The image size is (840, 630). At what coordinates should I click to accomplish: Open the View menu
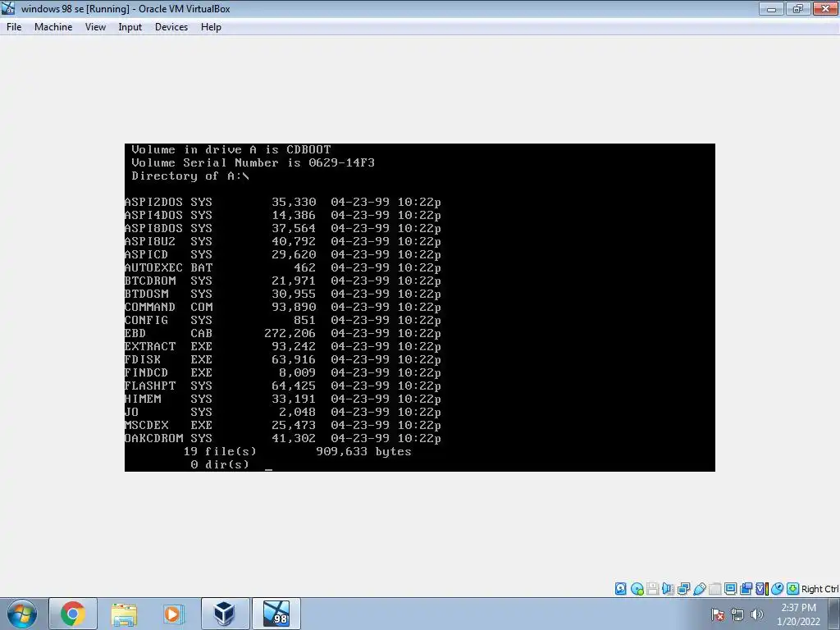click(95, 27)
